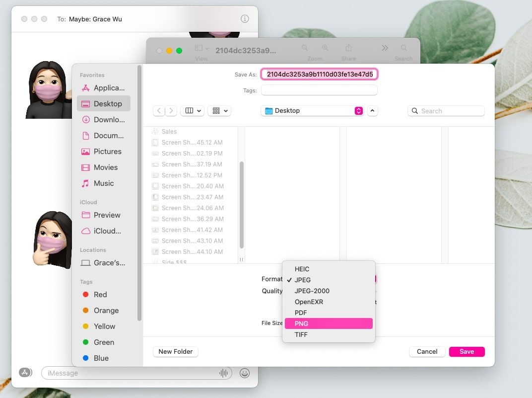This screenshot has width=532, height=398.
Task: Pick the JPEG format entry
Action: (x=329, y=280)
